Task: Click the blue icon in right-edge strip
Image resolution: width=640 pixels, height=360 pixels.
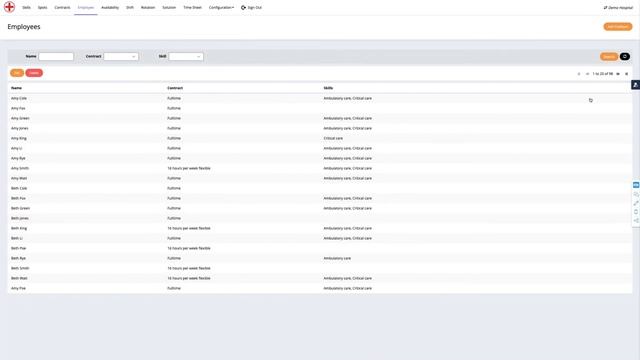Action: pos(636,185)
